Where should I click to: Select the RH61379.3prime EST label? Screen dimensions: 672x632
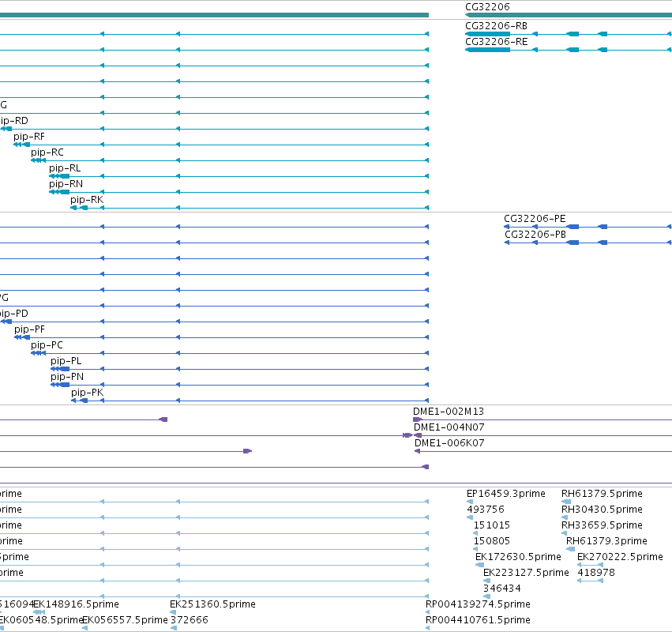pyautogui.click(x=606, y=541)
